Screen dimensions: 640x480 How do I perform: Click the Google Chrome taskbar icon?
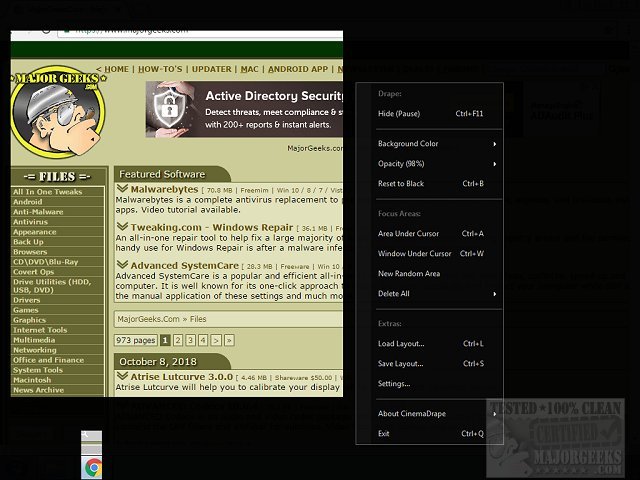pyautogui.click(x=93, y=468)
